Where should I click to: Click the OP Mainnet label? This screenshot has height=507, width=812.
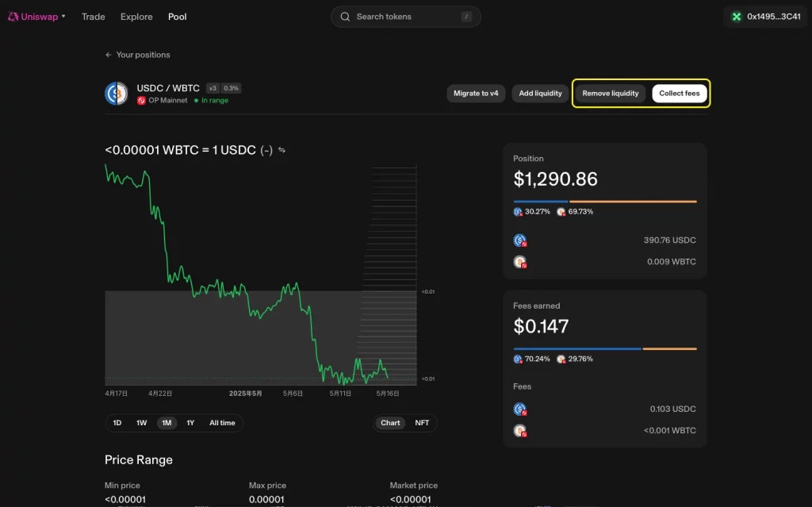pos(168,101)
